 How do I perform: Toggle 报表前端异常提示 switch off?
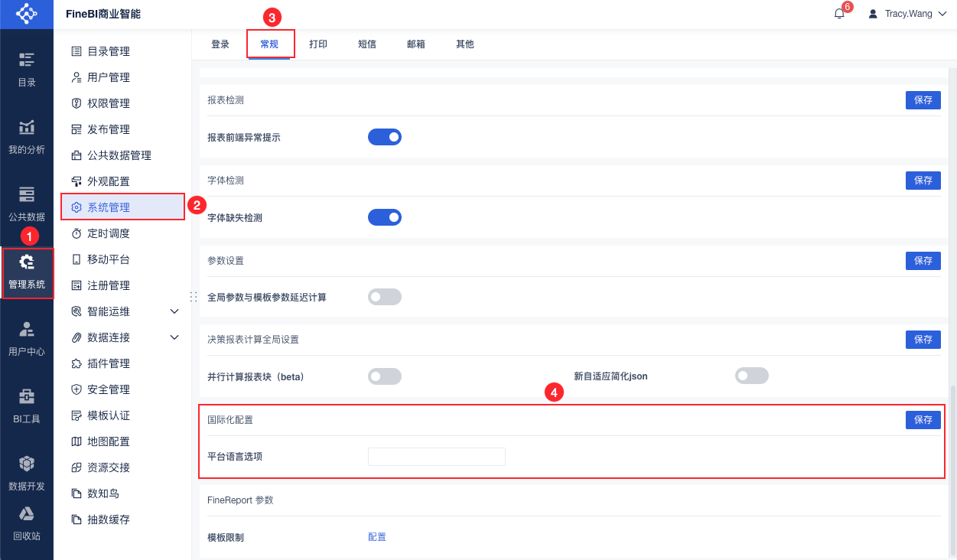385,137
